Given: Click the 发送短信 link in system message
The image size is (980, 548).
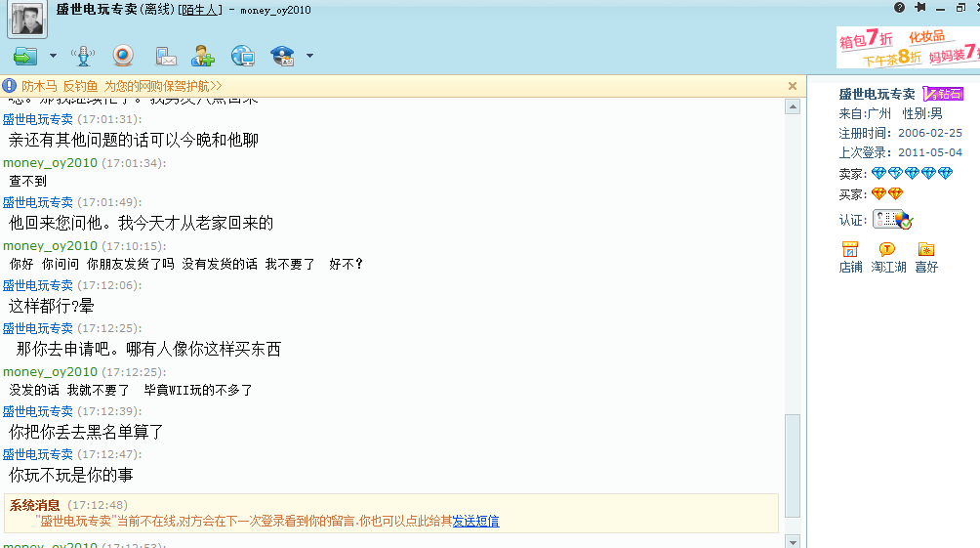Looking at the screenshot, I should point(475,522).
